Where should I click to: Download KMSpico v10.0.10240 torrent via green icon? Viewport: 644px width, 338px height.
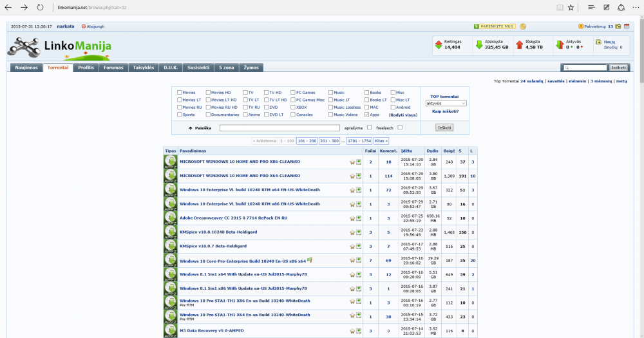pos(359,232)
